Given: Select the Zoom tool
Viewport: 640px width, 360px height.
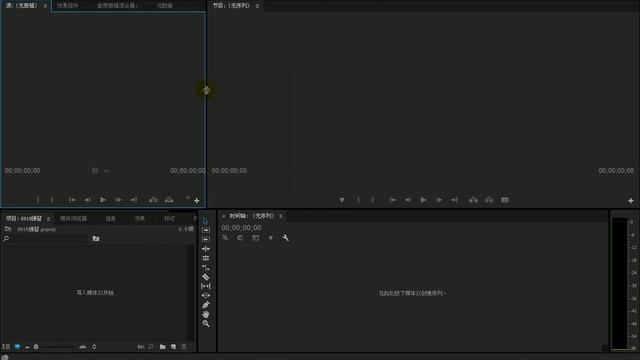Looking at the screenshot, I should pos(206,324).
